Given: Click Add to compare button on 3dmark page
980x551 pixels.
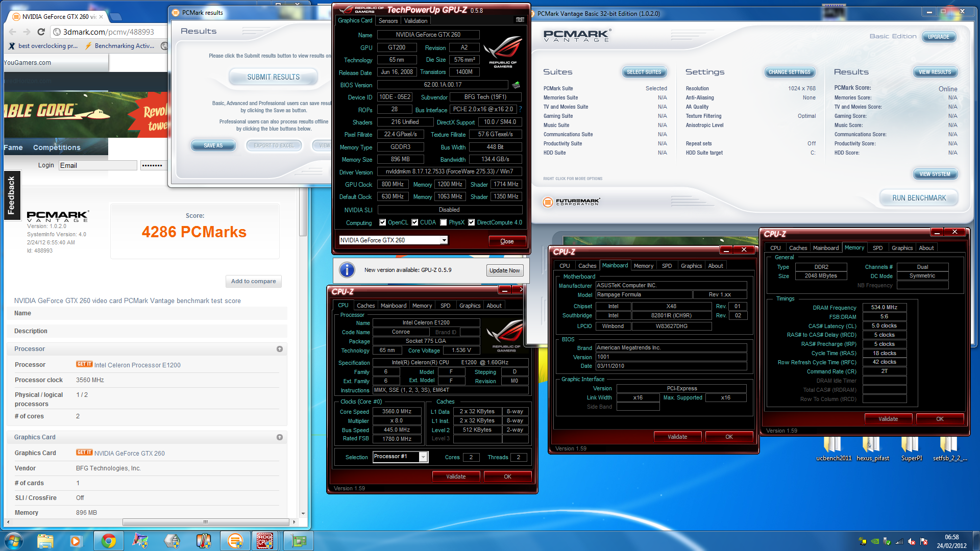Looking at the screenshot, I should [x=253, y=281].
